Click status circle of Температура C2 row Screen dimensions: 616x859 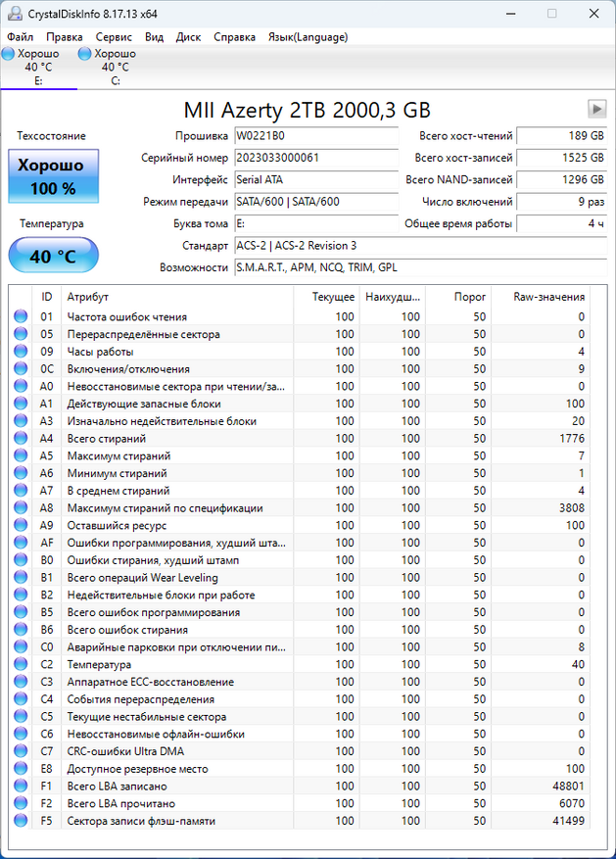[x=21, y=664]
